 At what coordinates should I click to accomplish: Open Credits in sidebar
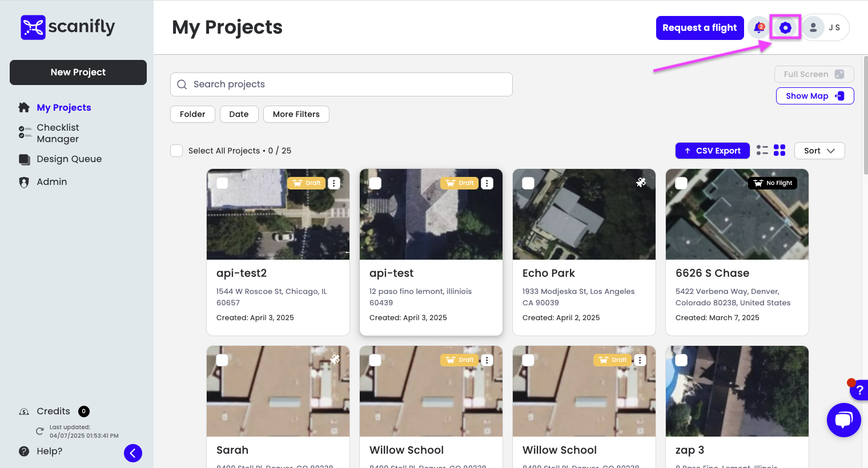54,411
